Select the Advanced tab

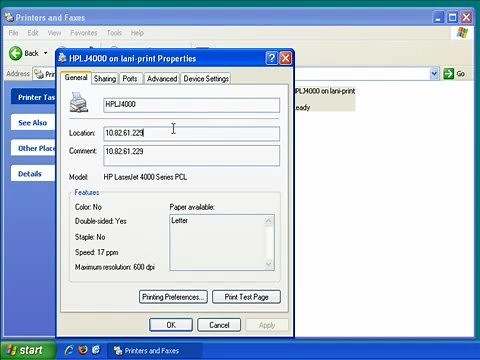point(162,79)
